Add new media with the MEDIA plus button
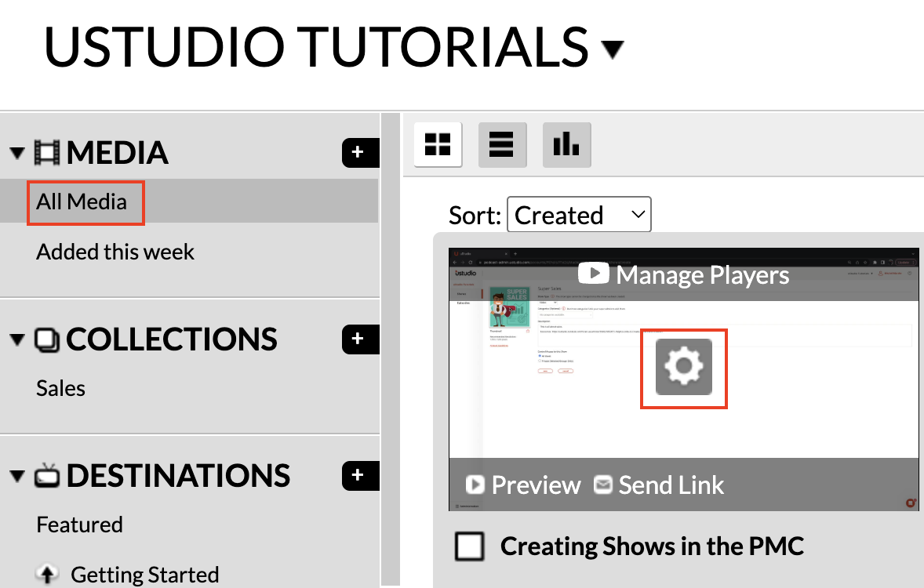Screen dimensions: 924x588 [359, 153]
